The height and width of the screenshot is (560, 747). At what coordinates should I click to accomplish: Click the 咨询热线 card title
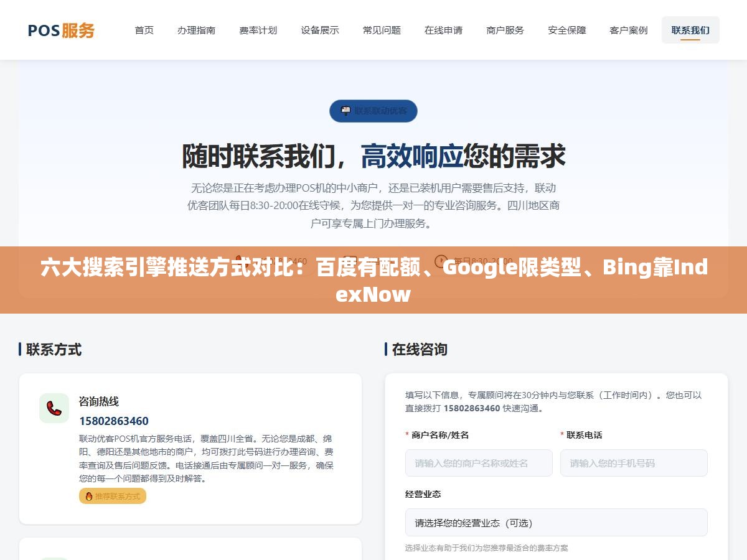(x=99, y=401)
